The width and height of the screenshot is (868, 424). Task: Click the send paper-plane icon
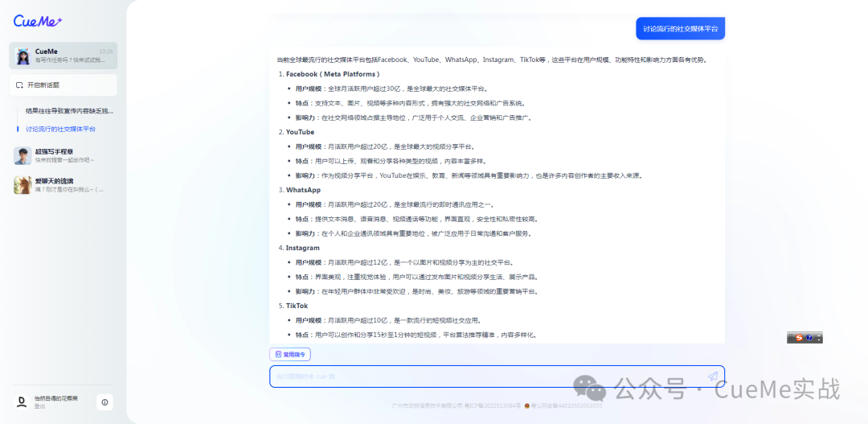point(713,377)
